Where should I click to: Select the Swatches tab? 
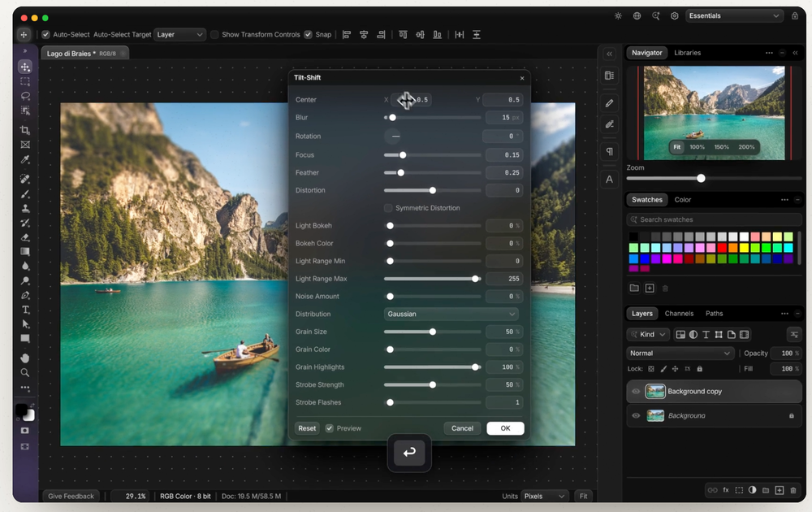click(647, 199)
